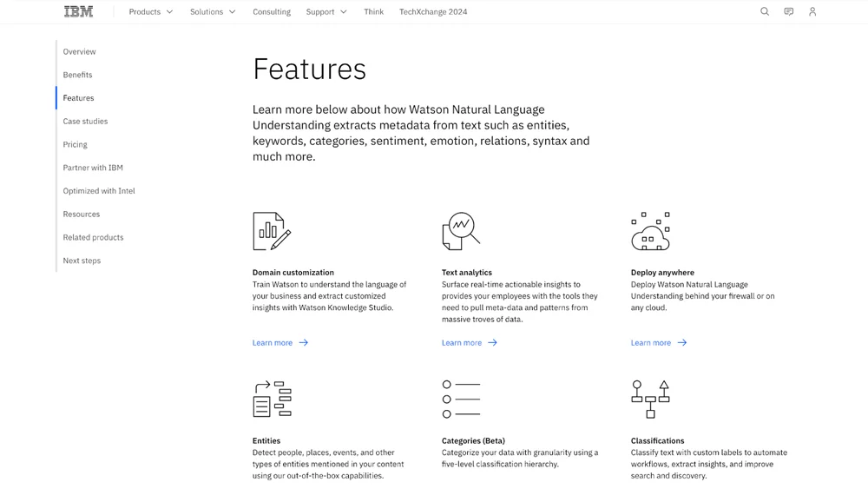Click the Classifications hierarchy icon

pos(650,399)
